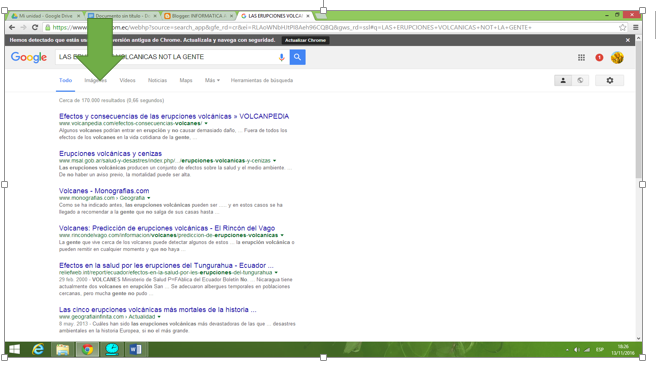
Task: Click taskbar clock and date
Action: pos(623,350)
